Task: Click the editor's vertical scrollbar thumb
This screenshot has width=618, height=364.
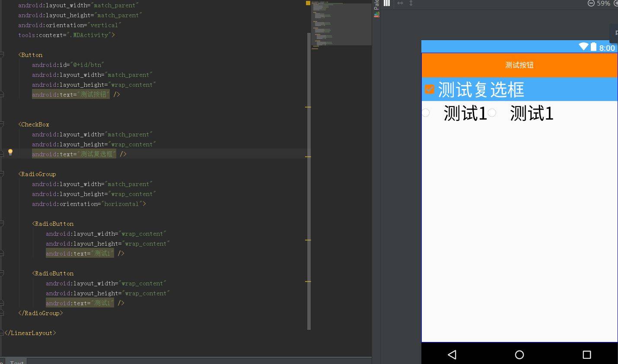Action: pos(309,181)
